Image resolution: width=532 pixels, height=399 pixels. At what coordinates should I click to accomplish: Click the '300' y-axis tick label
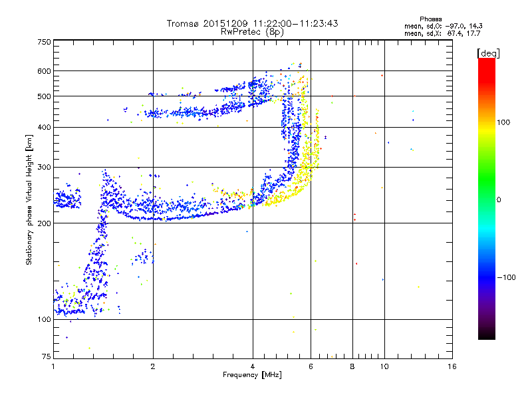(x=44, y=167)
